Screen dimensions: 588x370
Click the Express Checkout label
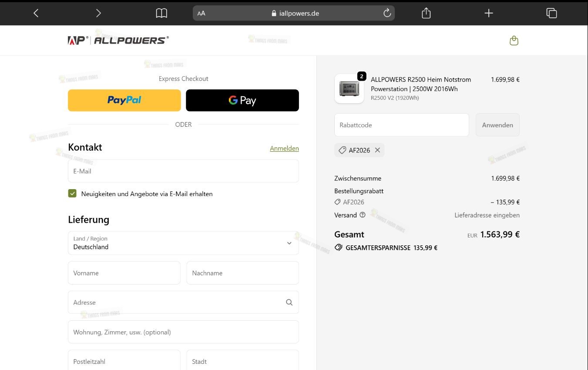[183, 78]
